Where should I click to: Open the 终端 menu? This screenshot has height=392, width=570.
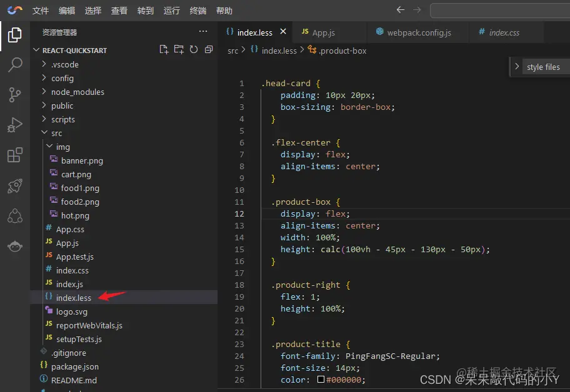point(197,11)
